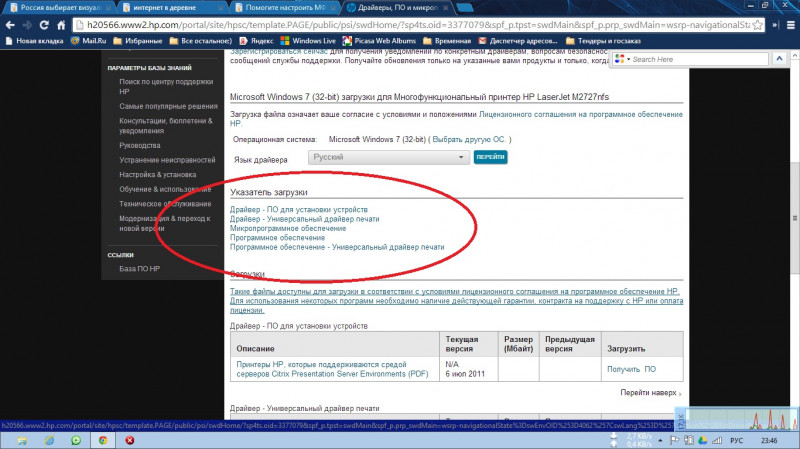The height and width of the screenshot is (449, 800).
Task: Open a new tab with the new-tab button
Action: 464,8
